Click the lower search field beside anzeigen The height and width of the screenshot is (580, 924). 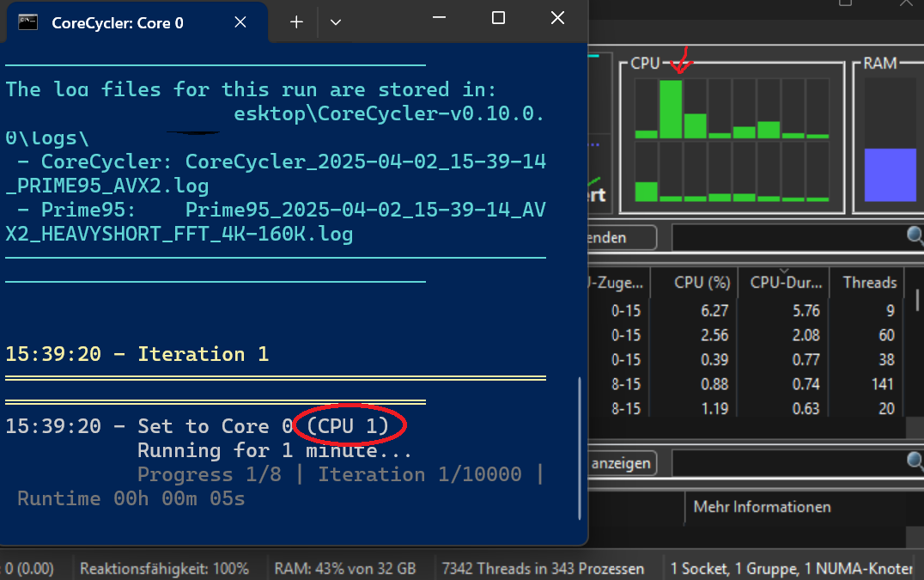coord(790,462)
